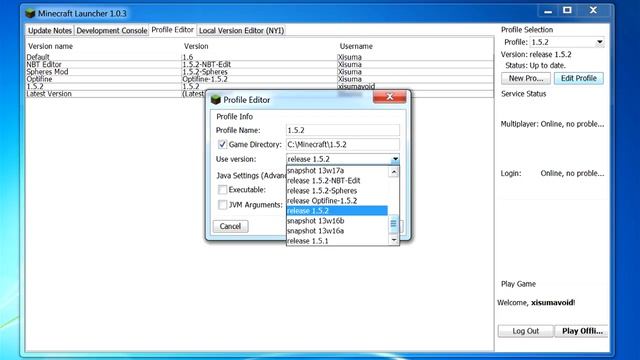Click Cancel in Profile Editor dialog
The height and width of the screenshot is (360, 640).
tap(230, 226)
